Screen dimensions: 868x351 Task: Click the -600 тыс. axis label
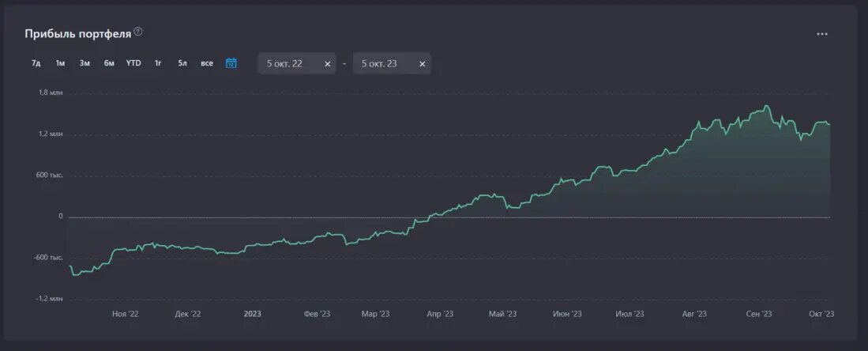[x=49, y=258]
